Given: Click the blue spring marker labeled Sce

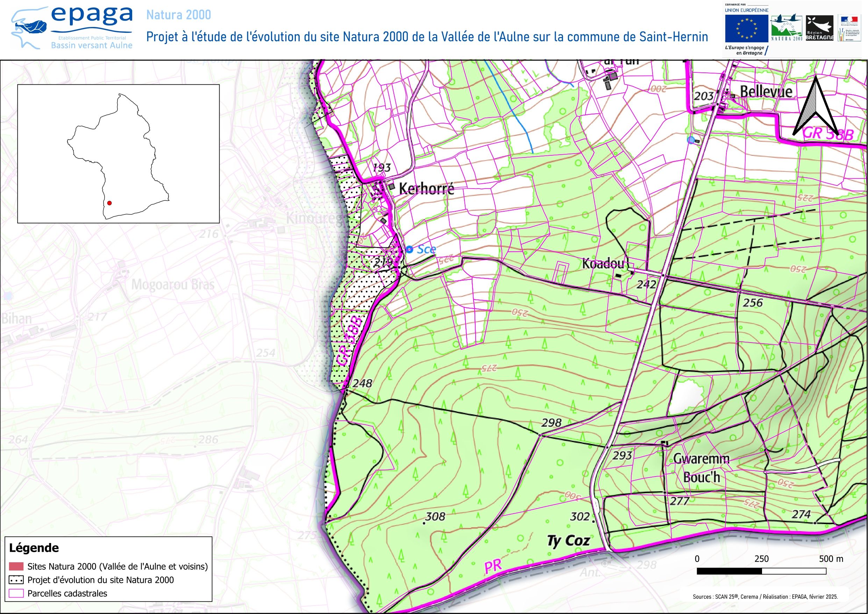Looking at the screenshot, I should [x=411, y=249].
